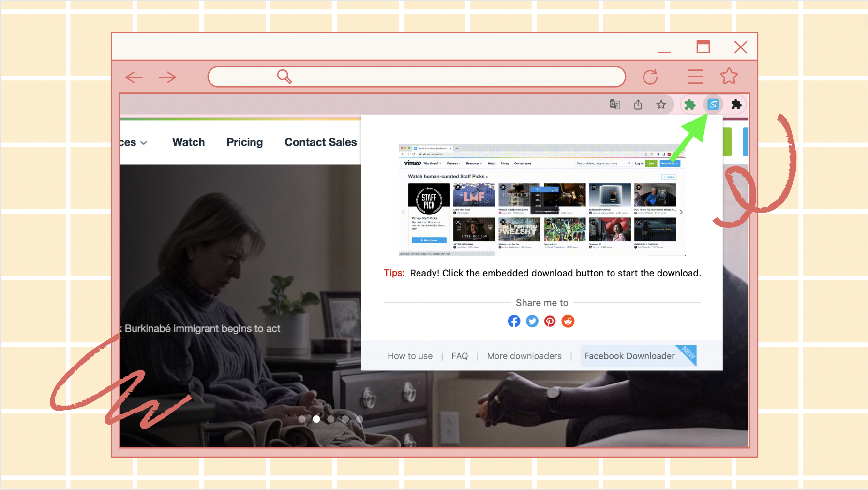Click the green puzzle extension icon
The image size is (868, 490).
690,104
